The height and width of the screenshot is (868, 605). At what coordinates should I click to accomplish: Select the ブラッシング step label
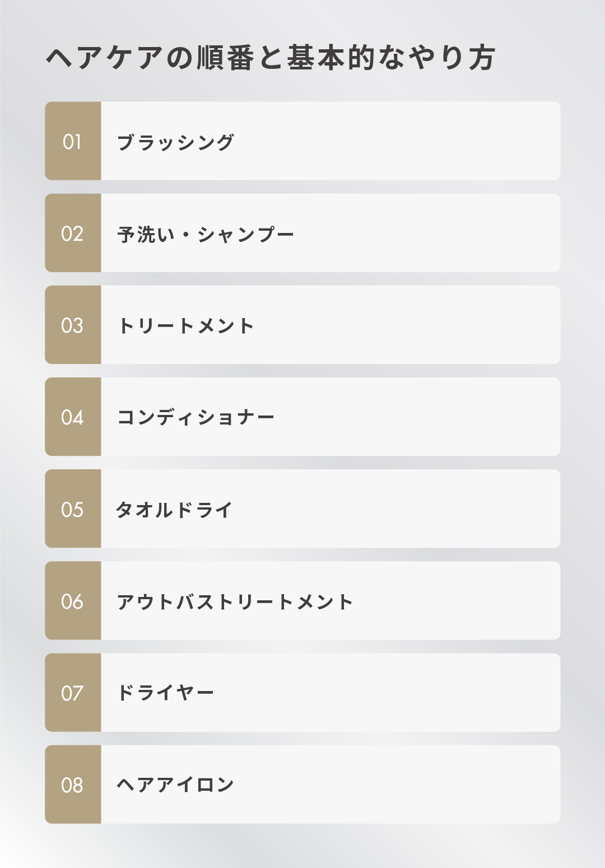coord(175,142)
